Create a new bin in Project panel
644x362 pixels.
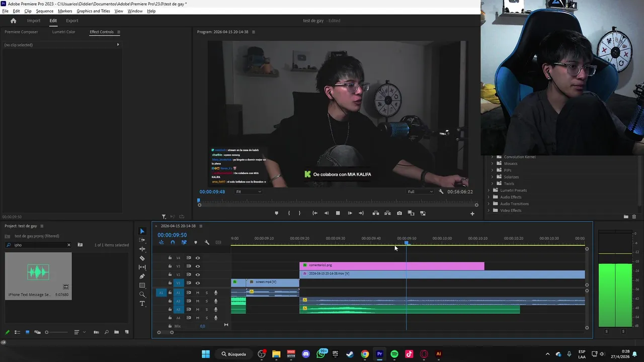[x=116, y=332]
